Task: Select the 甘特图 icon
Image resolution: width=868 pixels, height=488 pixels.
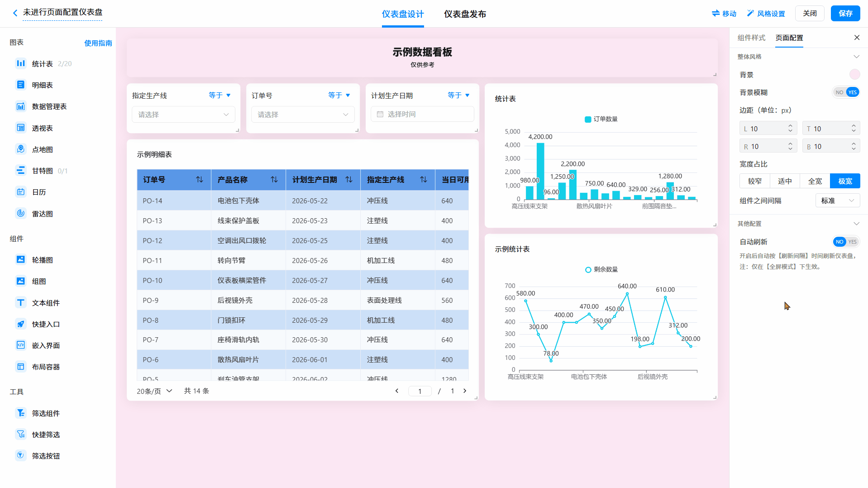Action: (x=21, y=170)
